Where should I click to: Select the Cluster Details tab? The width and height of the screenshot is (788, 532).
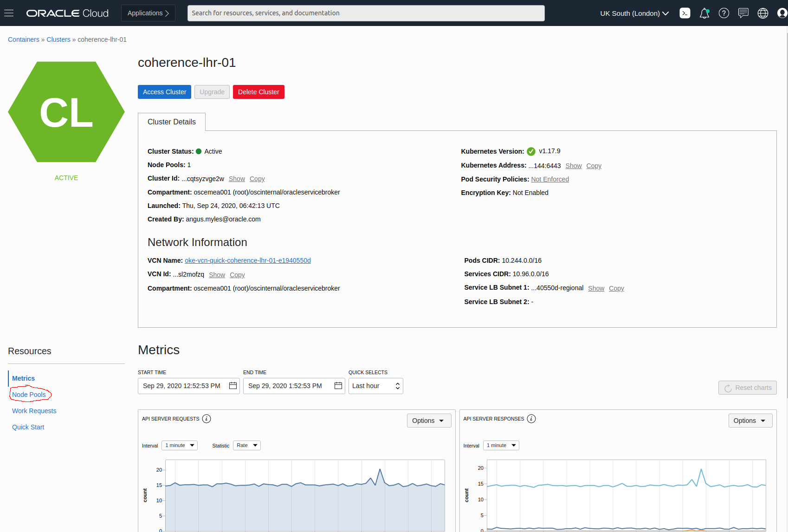coord(172,122)
